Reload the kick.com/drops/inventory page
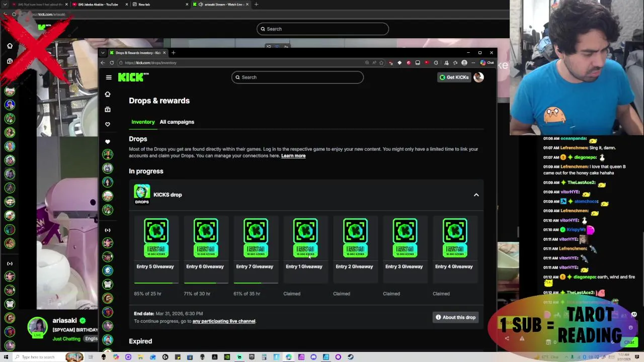 pos(112,63)
